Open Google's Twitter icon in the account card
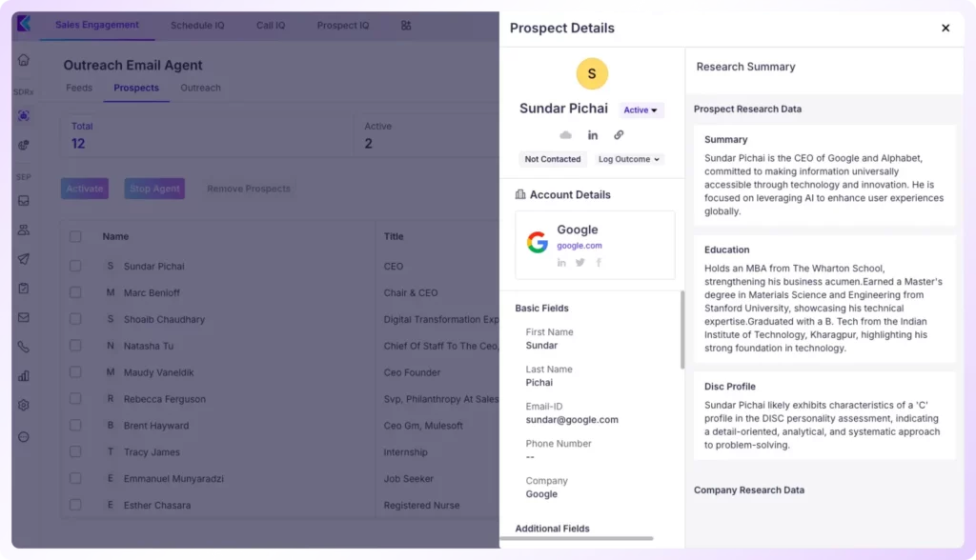The height and width of the screenshot is (560, 976). (580, 263)
